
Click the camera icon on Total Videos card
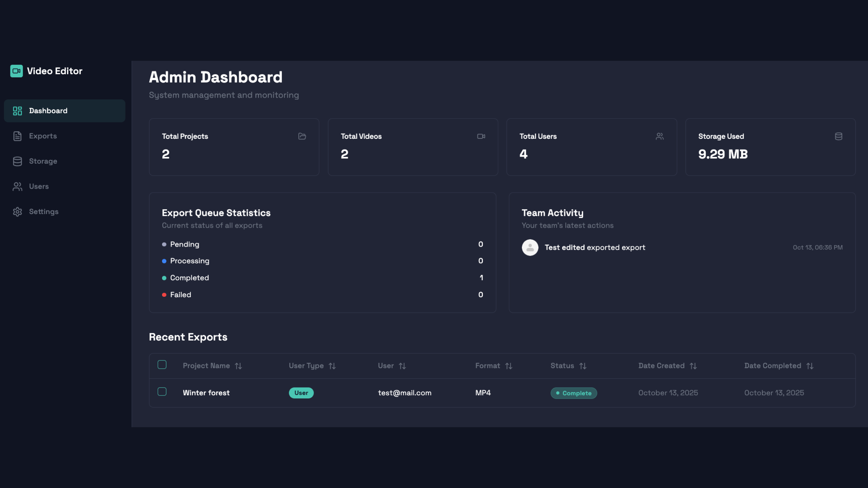click(x=481, y=136)
